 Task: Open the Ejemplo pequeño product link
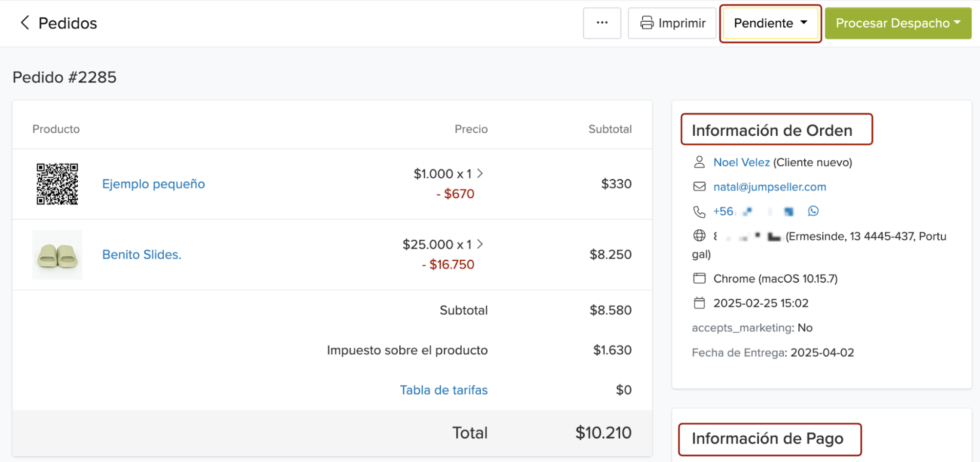coord(153,184)
